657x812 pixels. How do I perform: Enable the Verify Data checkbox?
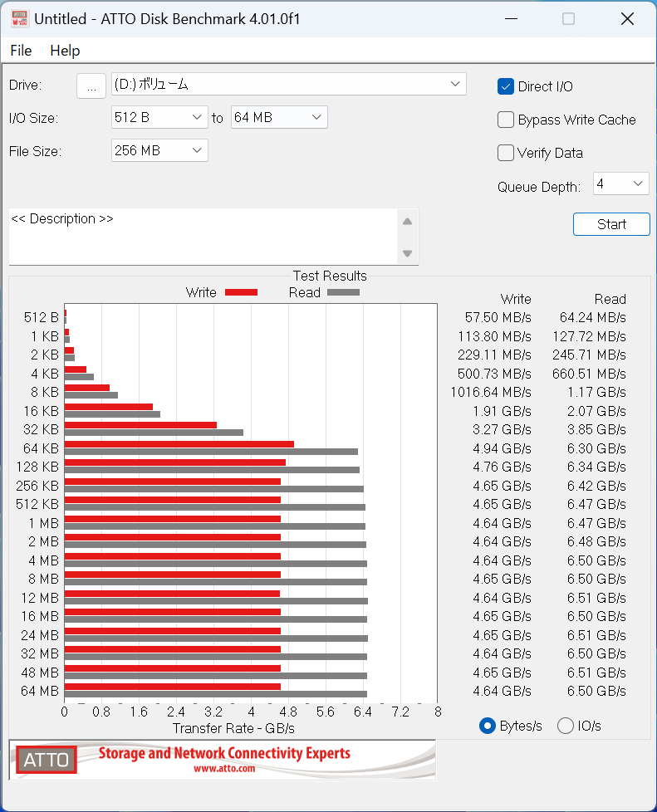pos(506,153)
